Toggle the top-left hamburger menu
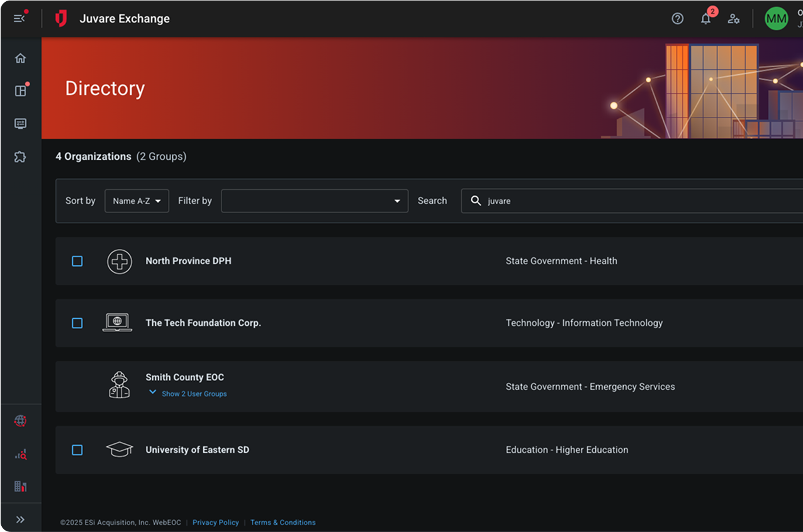Screen dimensions: 803x532 click(x=20, y=19)
